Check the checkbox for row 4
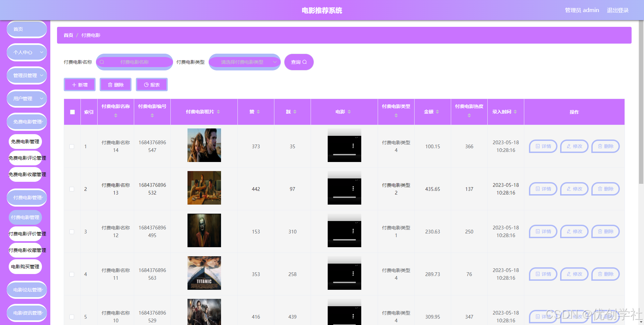The image size is (644, 325). 72,274
